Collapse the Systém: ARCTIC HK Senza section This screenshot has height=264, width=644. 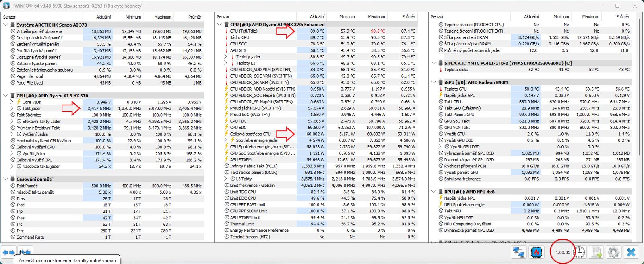click(x=6, y=25)
